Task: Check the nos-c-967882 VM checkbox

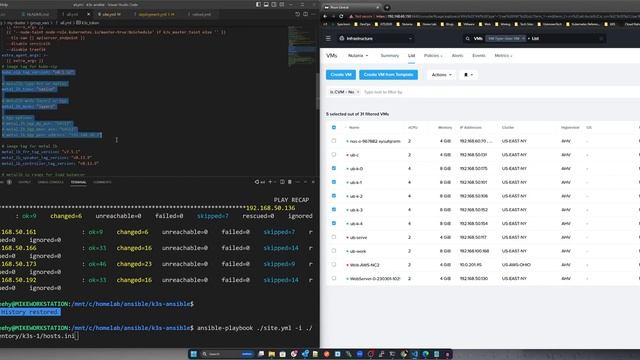Action: click(x=334, y=141)
